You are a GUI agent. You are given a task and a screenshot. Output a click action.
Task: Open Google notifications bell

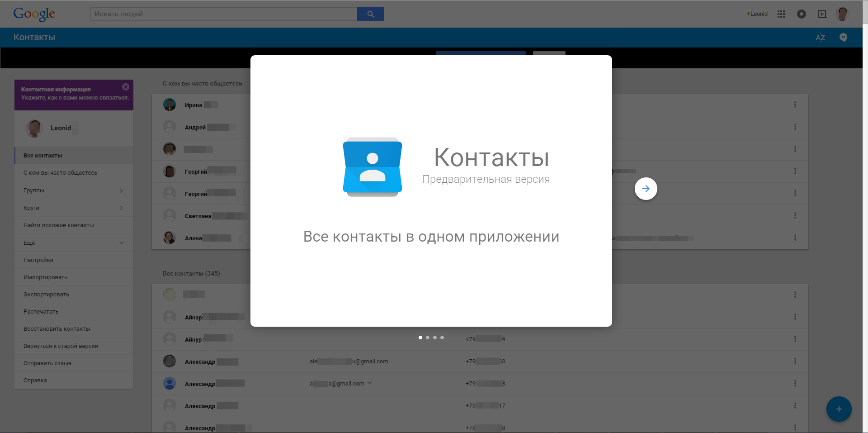802,14
